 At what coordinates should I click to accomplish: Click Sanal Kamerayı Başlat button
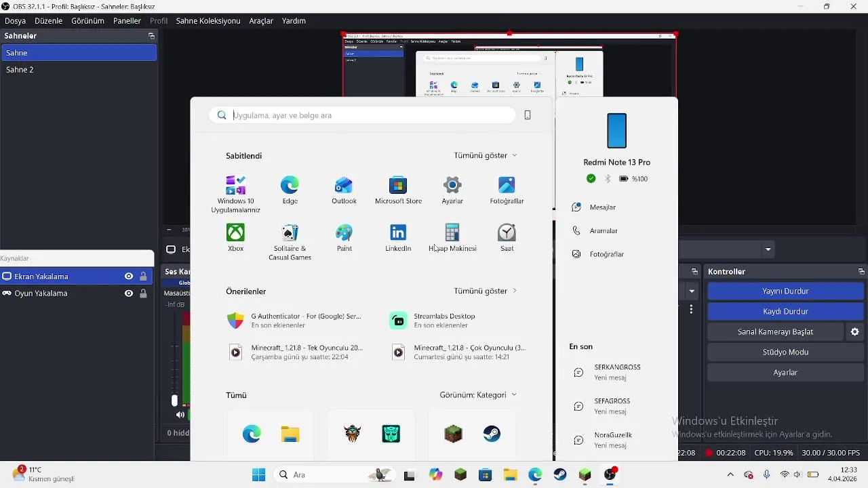click(x=775, y=332)
